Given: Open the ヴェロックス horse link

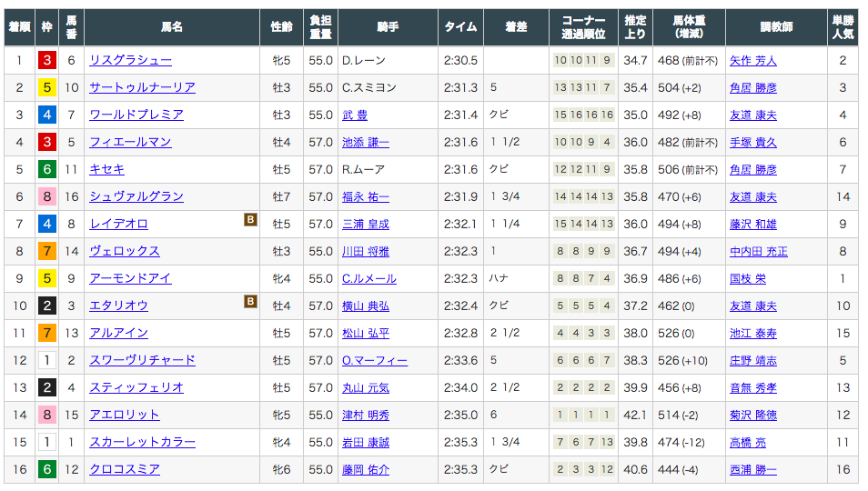Looking at the screenshot, I should (x=125, y=251).
